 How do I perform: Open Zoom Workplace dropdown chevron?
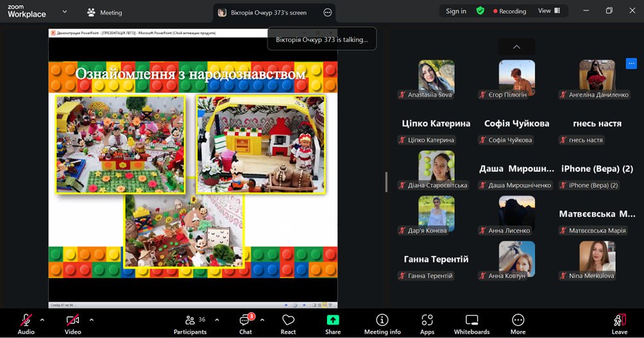point(64,12)
